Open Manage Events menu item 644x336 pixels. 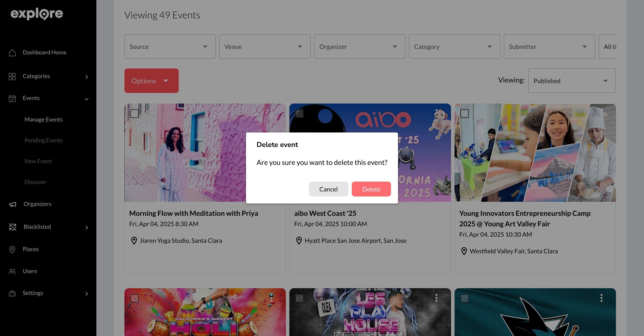tap(44, 120)
